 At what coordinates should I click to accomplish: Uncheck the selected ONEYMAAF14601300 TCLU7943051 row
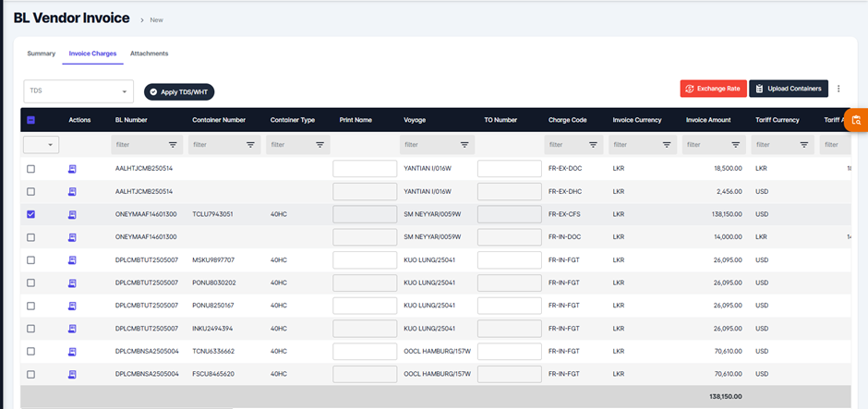pos(30,214)
